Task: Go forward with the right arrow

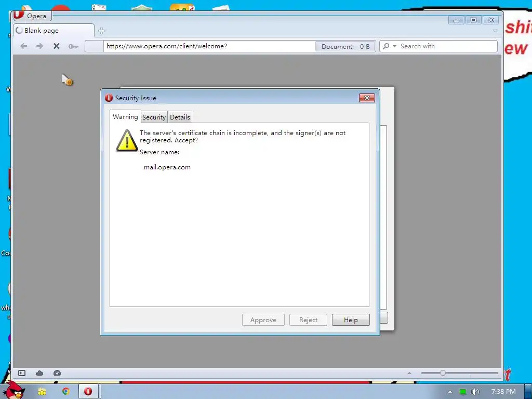Action: tap(39, 46)
